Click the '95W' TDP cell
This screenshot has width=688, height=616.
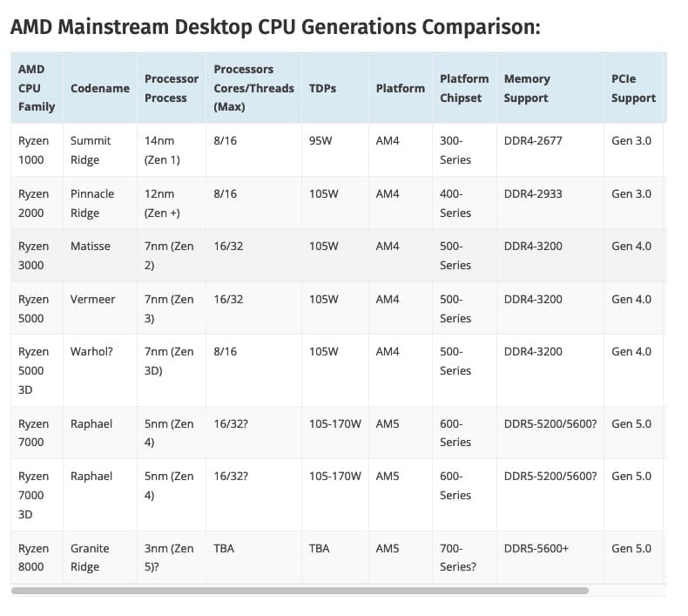click(x=334, y=150)
